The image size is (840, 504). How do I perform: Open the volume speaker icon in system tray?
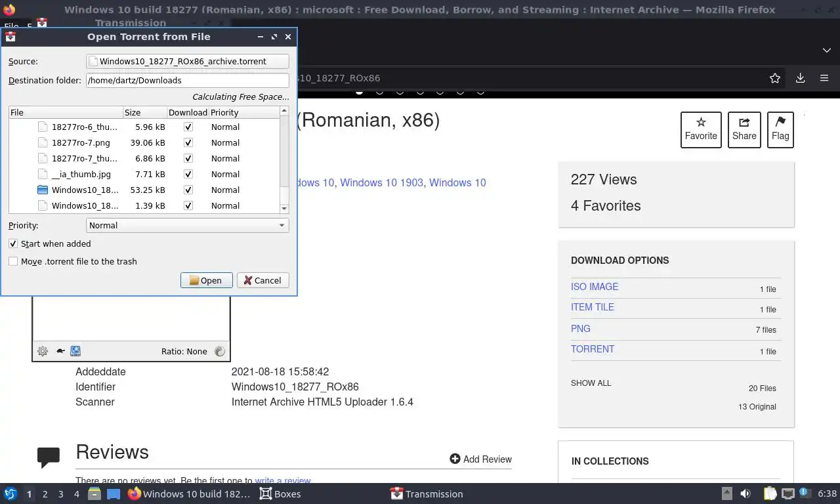pos(745,493)
